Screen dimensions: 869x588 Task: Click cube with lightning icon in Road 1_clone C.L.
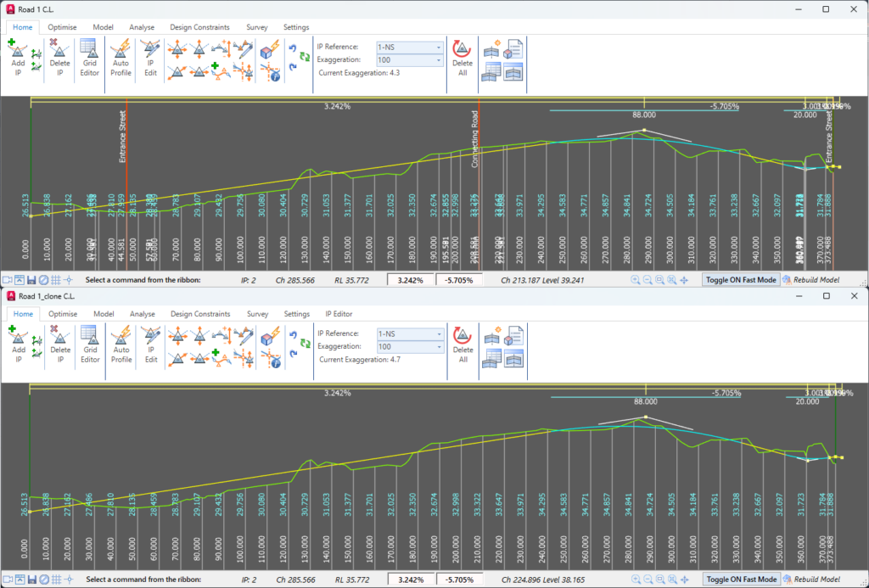[x=271, y=335]
